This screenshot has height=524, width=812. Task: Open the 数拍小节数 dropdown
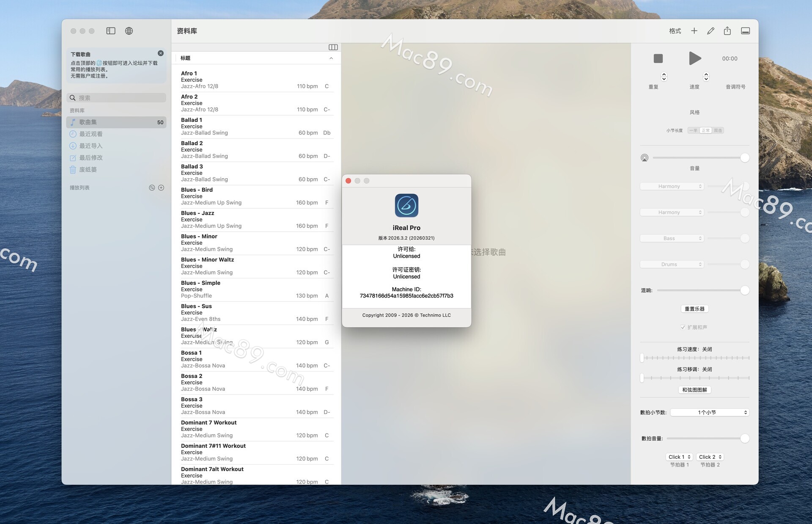coord(709,412)
